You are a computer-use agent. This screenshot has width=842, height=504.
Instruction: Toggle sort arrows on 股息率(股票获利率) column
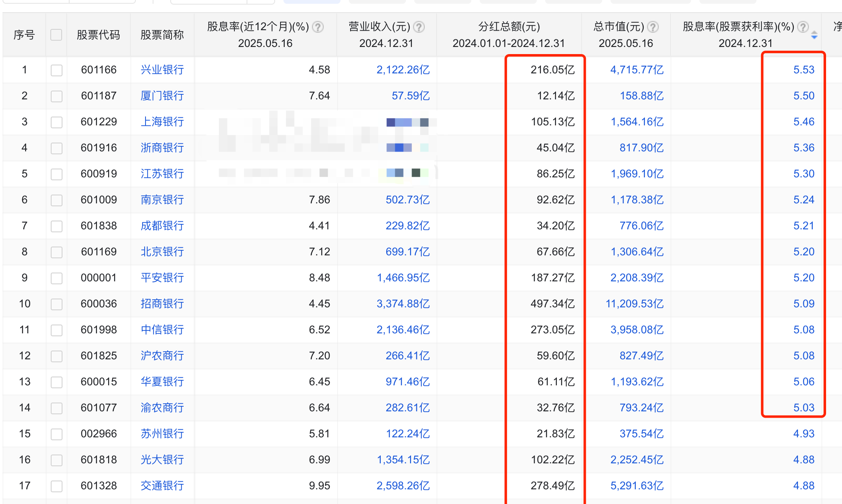coord(814,35)
